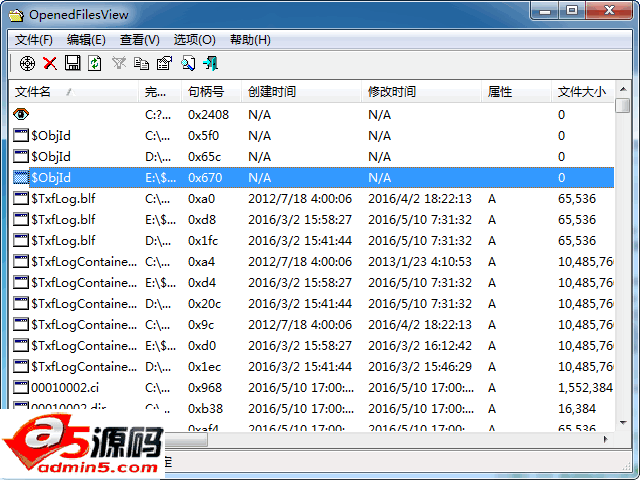Image resolution: width=640 pixels, height=480 pixels.
Task: Click the vertical scrollbar thumb
Action: click(623, 106)
